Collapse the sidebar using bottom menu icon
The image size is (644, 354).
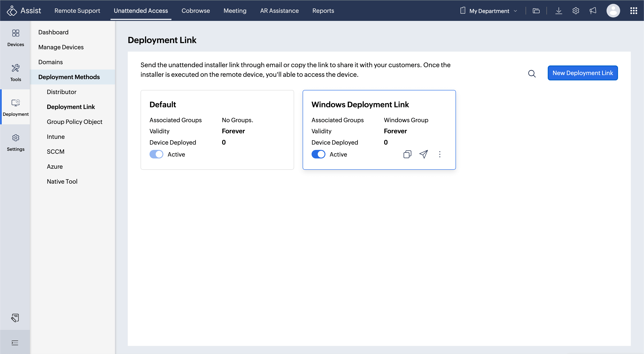pyautogui.click(x=15, y=342)
